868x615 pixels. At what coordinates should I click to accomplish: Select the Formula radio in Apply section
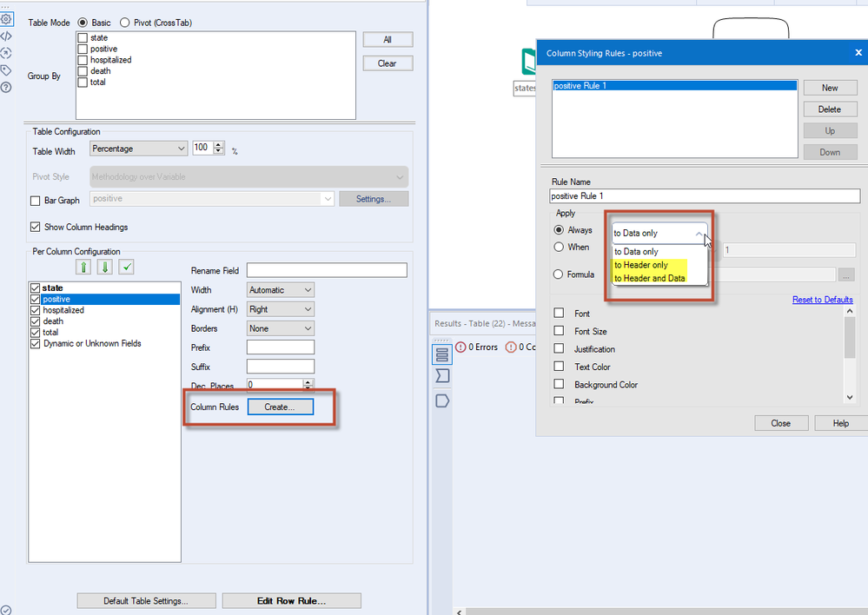point(558,274)
